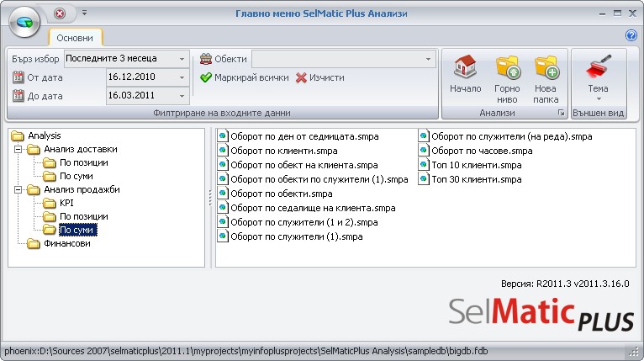Click file icon of Топ 10 клиенти.smpa
Screen dimensions: 644x361
tap(424, 165)
